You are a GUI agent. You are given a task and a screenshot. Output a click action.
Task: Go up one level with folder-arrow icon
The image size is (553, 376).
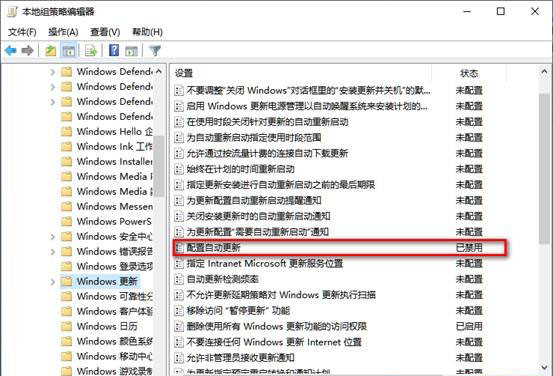pyautogui.click(x=51, y=51)
